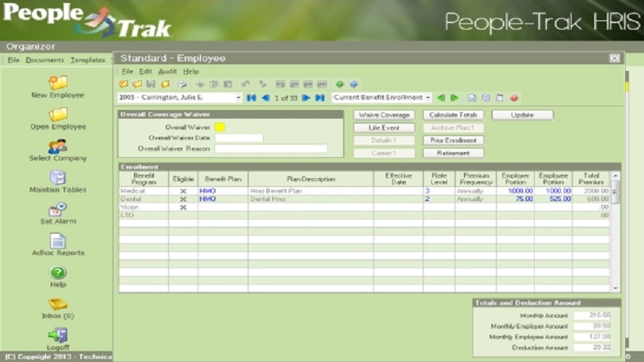Click the blue round toolbar icon
Screen dimensions: 644x362
point(354,84)
